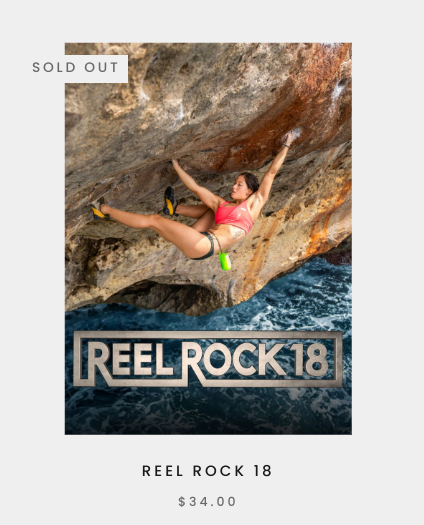
Task: Select the $34.00 price text
Action: [207, 502]
